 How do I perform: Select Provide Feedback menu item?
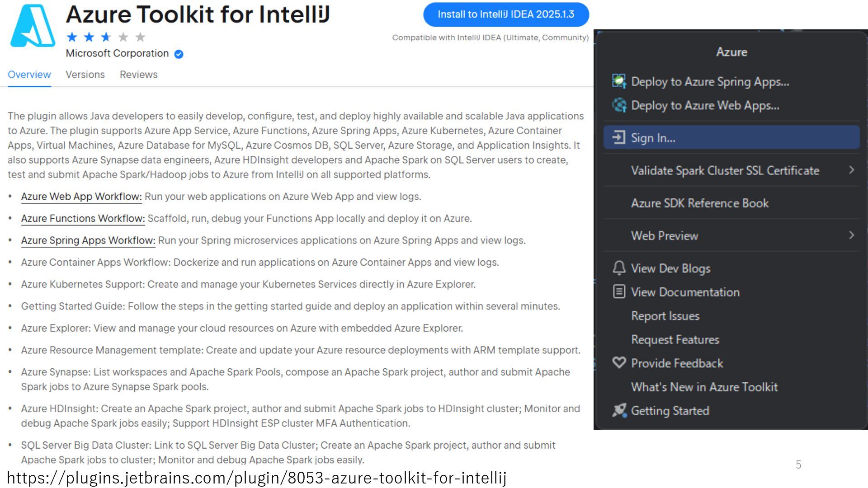[x=731, y=363]
